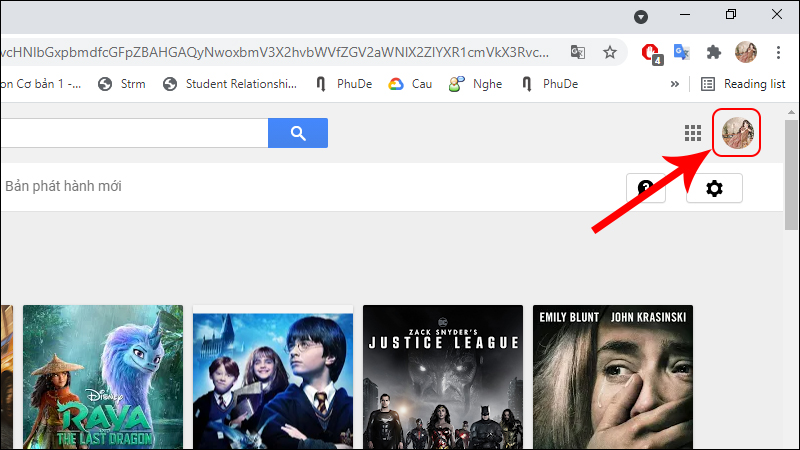Open Zack Snyder's Justice League poster

pyautogui.click(x=443, y=377)
